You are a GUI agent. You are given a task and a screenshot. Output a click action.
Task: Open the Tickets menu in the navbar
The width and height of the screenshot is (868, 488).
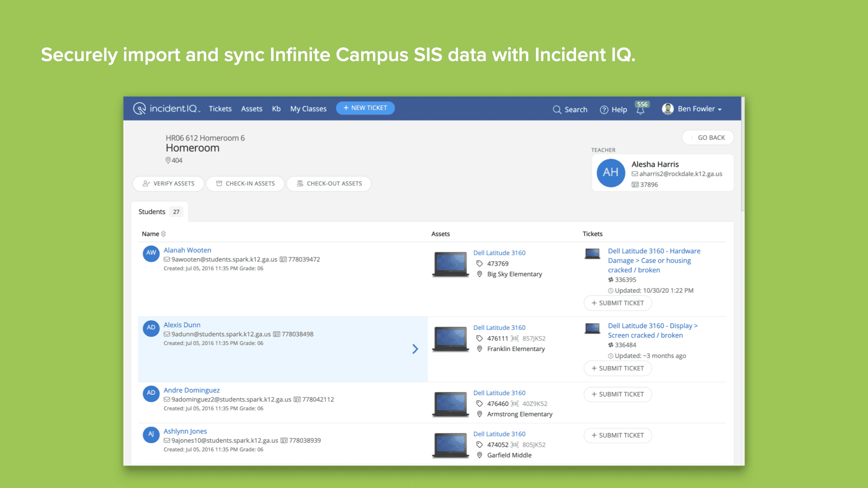(220, 108)
